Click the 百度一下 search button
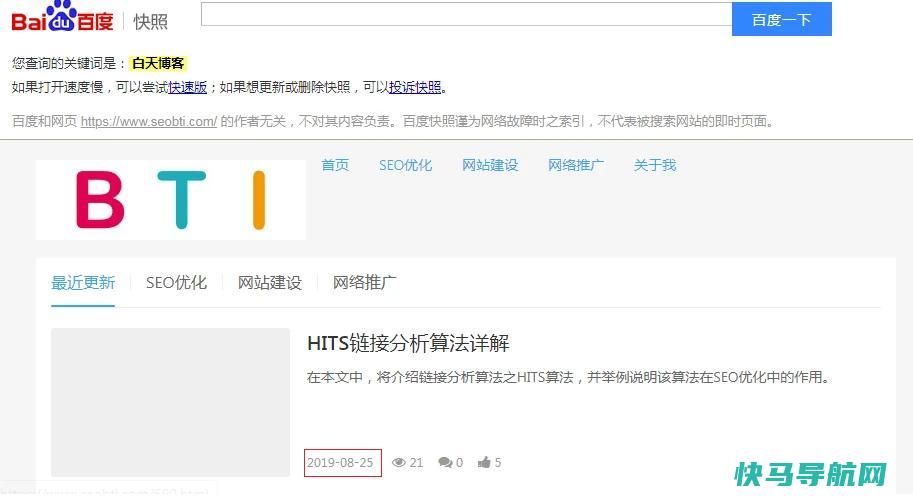 781,19
